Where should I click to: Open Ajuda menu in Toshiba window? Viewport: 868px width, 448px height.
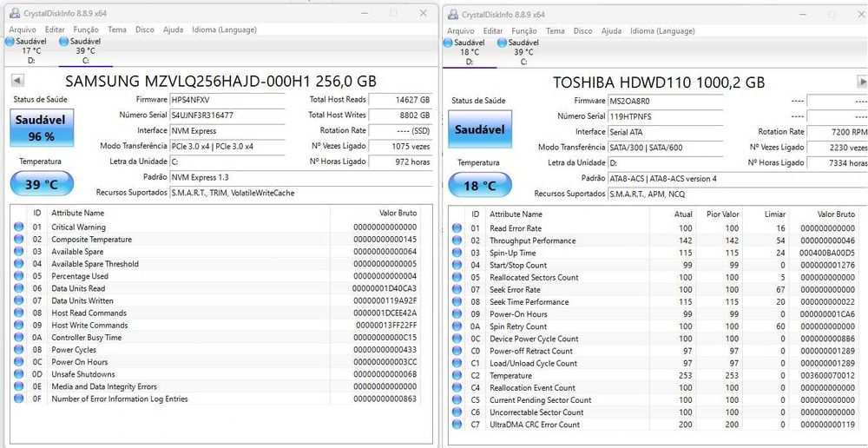click(611, 31)
